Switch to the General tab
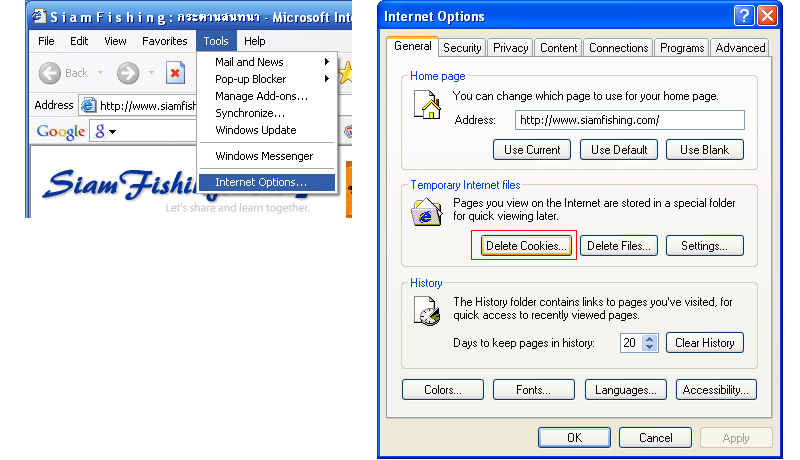Viewport: 800px width, 460px height. click(412, 46)
